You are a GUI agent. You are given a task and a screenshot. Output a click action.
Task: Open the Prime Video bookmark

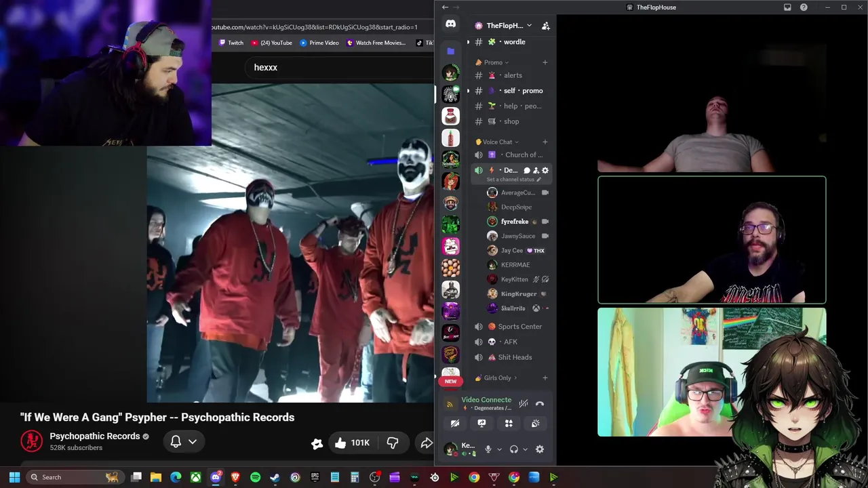point(319,43)
